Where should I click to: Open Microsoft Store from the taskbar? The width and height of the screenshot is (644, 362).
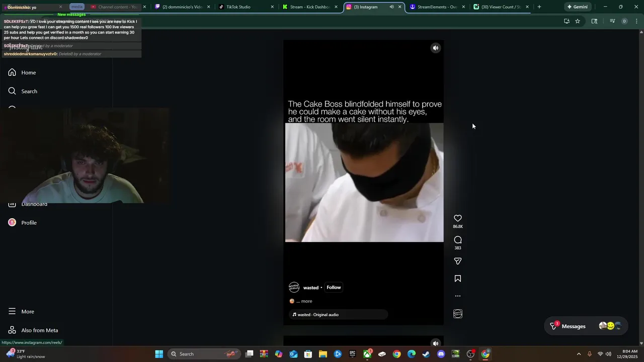[x=308, y=354]
